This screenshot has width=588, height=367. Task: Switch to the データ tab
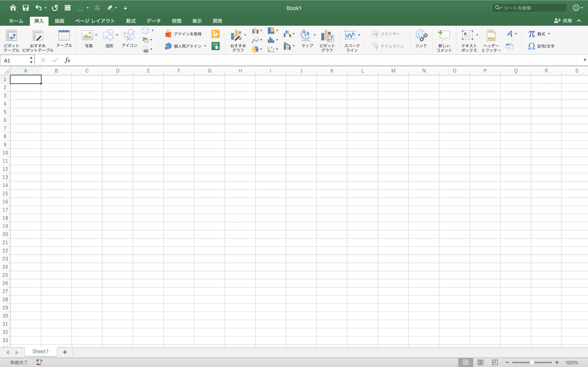(x=153, y=21)
